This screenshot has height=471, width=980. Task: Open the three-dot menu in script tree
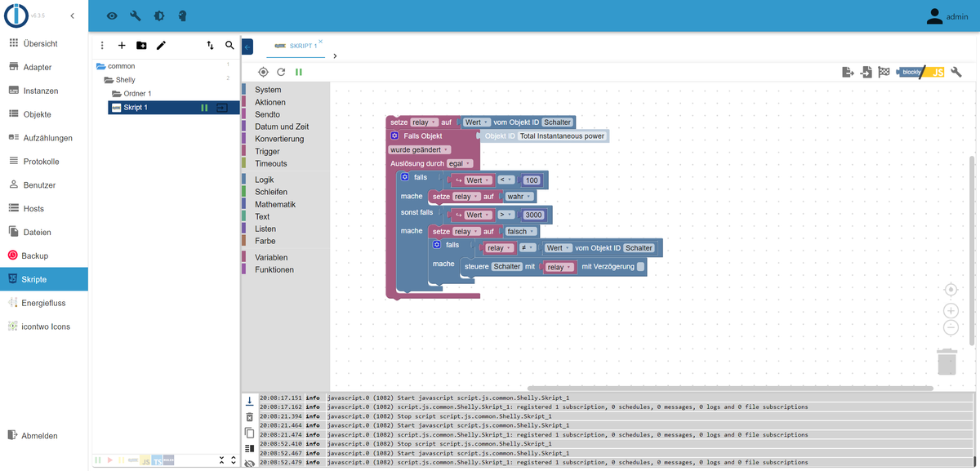point(102,46)
